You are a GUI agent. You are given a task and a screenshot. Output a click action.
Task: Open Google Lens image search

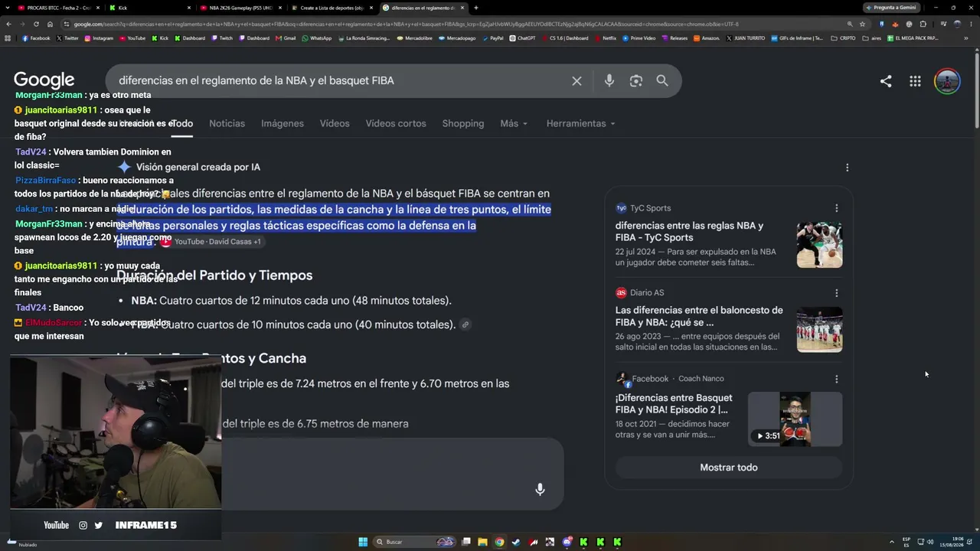635,81
